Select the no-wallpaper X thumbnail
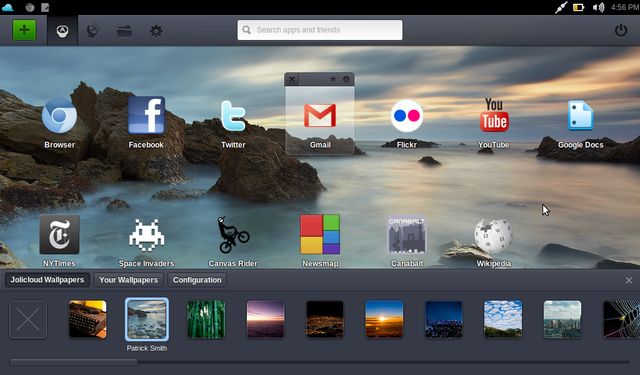Screen dimensions: 640x375 [28, 320]
